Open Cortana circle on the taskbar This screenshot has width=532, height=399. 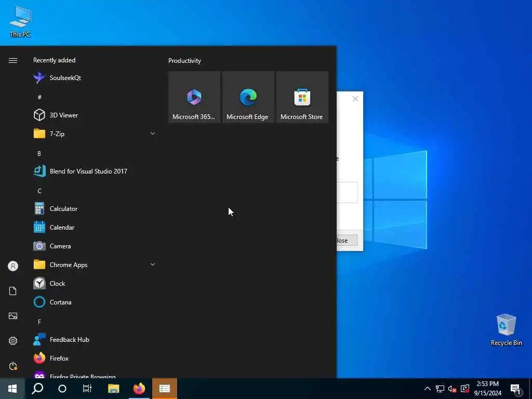62,389
